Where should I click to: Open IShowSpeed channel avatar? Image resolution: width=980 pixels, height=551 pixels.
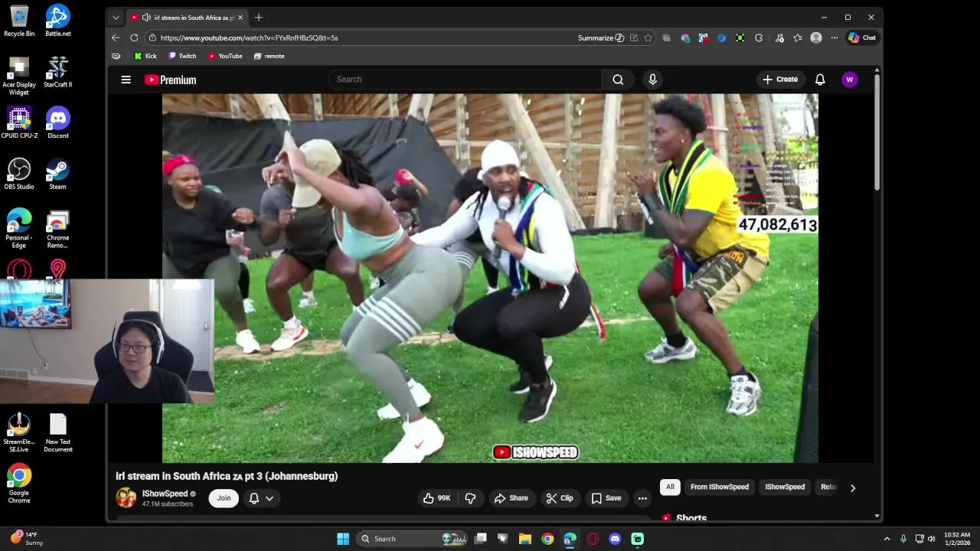pos(126,497)
